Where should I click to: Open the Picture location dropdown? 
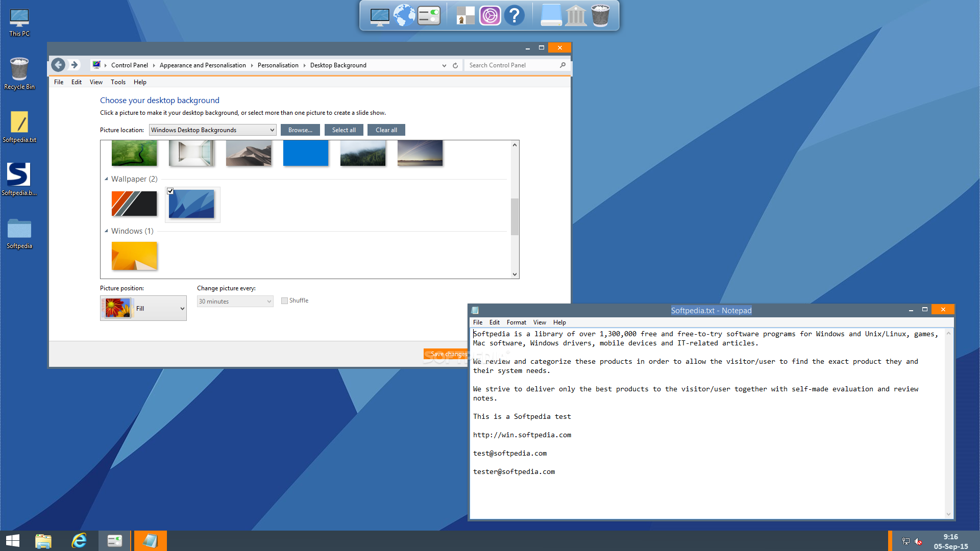212,130
